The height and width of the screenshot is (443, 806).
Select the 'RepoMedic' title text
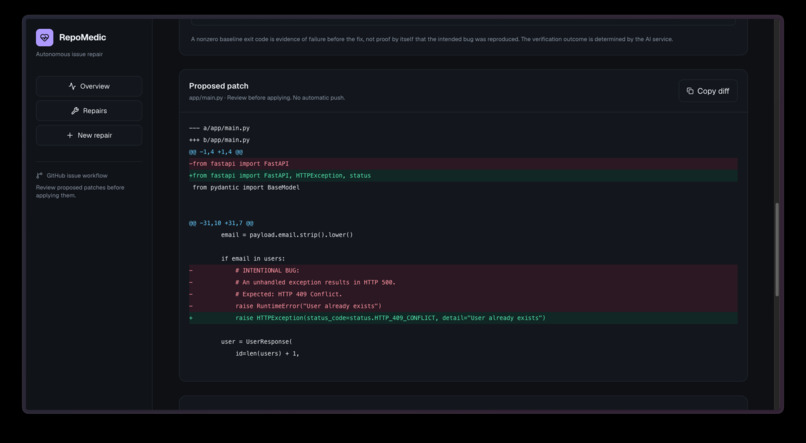pyautogui.click(x=82, y=38)
